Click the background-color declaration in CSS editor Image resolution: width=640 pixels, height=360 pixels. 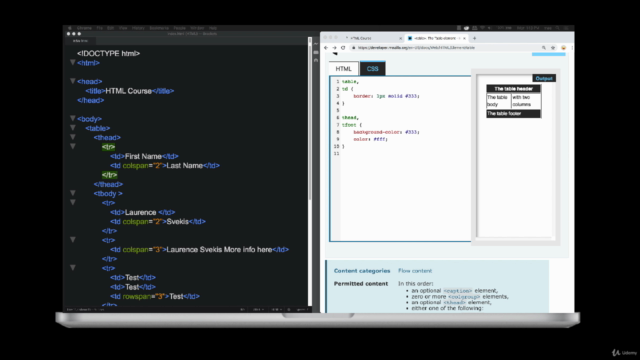[386, 132]
